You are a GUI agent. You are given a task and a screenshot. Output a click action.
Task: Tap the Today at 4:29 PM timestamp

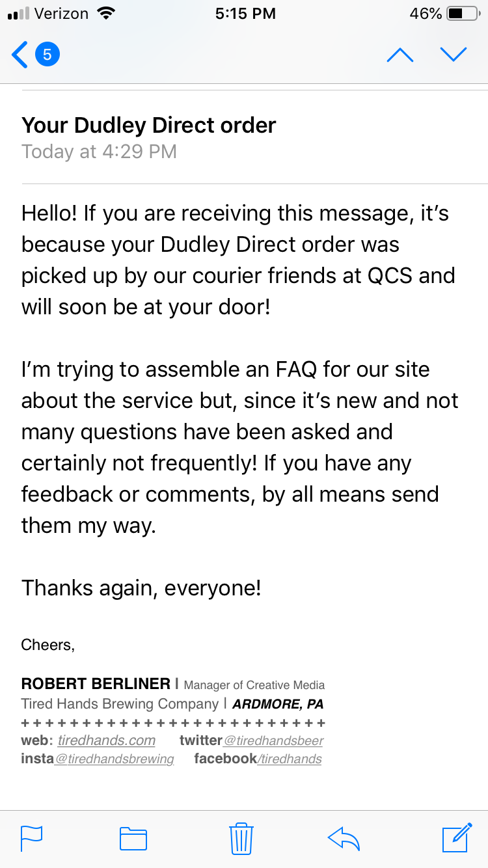coord(99,152)
